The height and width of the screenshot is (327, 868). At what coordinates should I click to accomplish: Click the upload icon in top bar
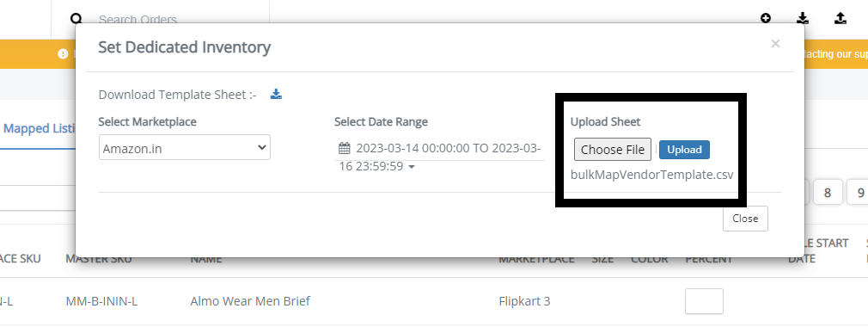point(840,18)
